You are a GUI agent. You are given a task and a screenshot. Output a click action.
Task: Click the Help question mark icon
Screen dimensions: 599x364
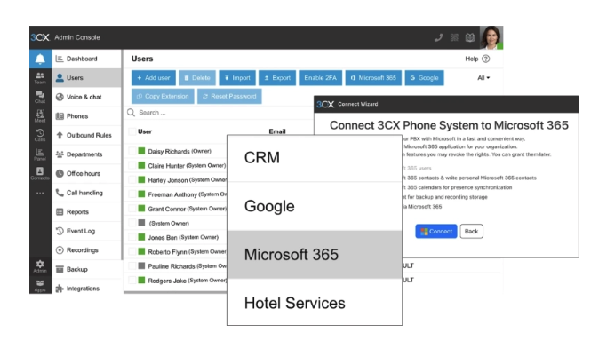[486, 59]
